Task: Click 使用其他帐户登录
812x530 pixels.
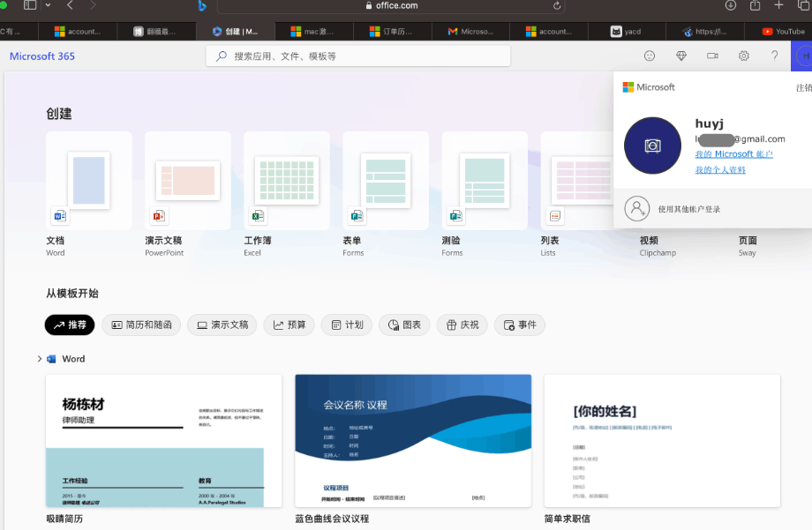Action: point(688,209)
